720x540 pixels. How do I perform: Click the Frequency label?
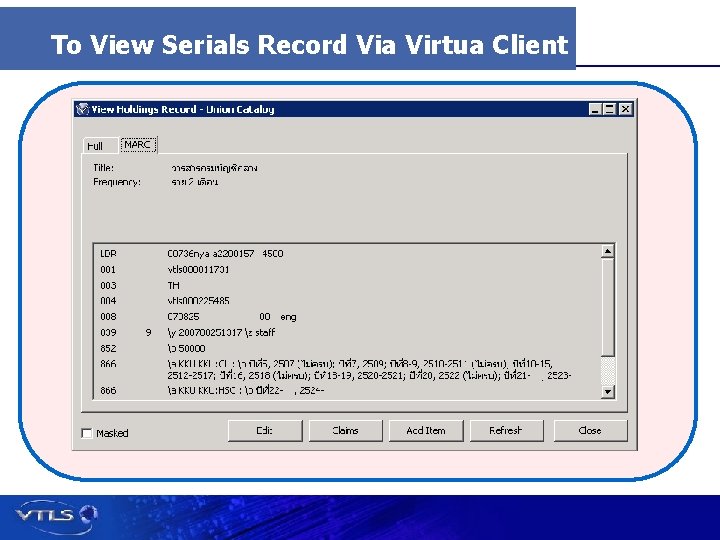[x=117, y=182]
